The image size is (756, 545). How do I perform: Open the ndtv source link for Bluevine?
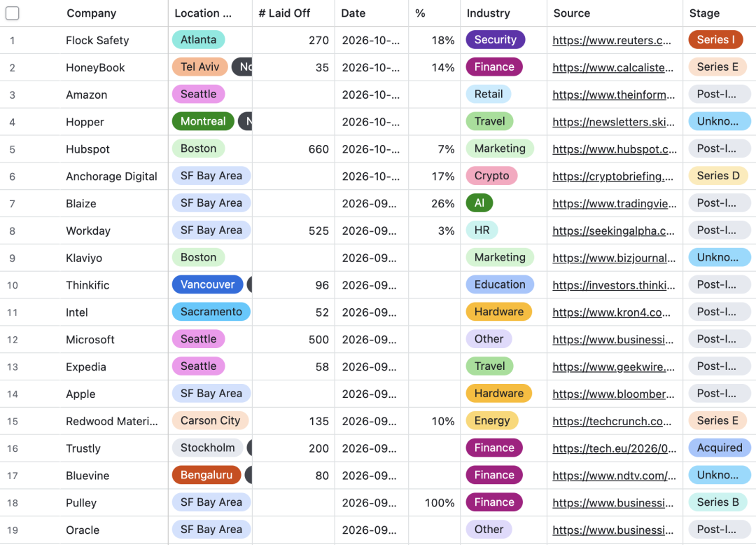pos(614,476)
